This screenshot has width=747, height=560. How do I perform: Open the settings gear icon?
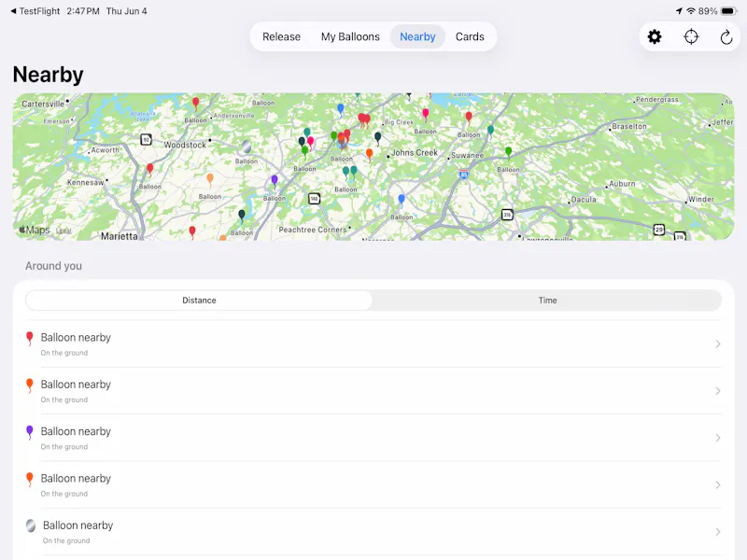pos(655,36)
